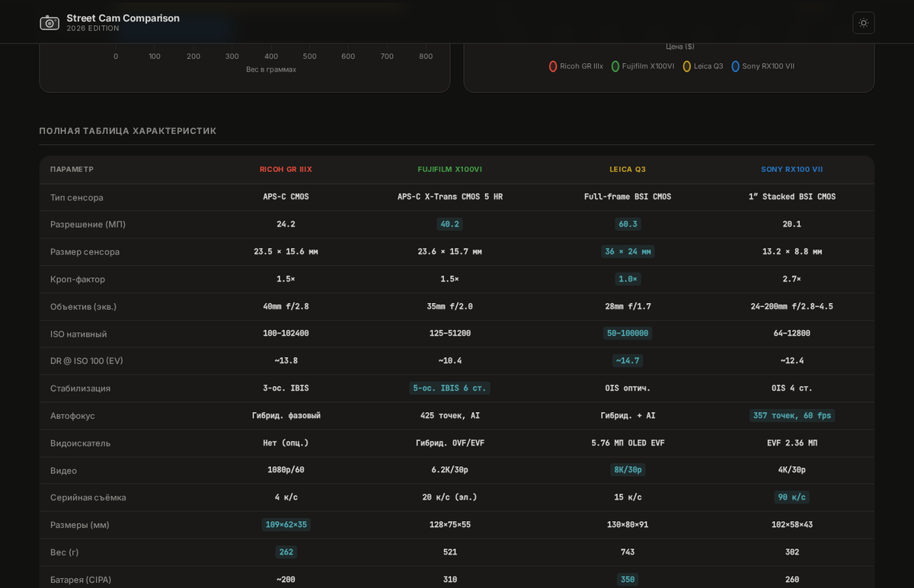914x588 pixels.
Task: Toggle Leica Q3 yellow legend marker
Action: pos(687,66)
